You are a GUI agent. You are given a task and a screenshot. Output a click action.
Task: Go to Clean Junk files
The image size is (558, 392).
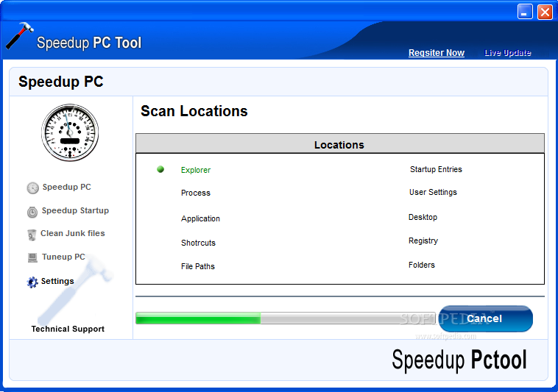tap(73, 233)
